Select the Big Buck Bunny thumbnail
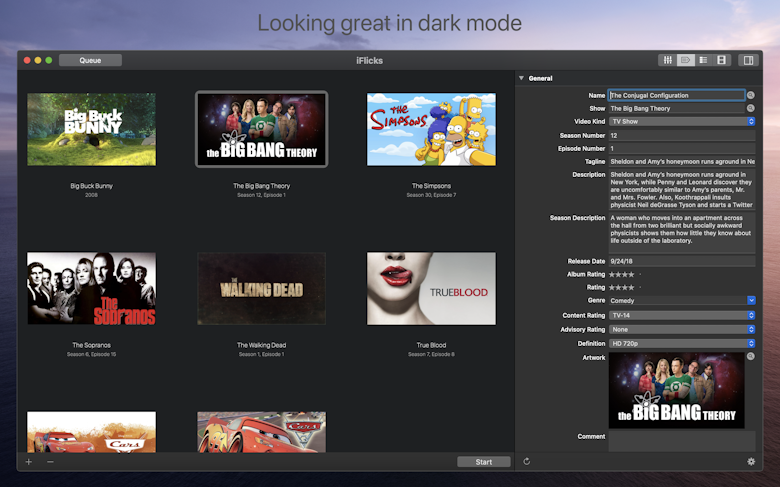 92,129
